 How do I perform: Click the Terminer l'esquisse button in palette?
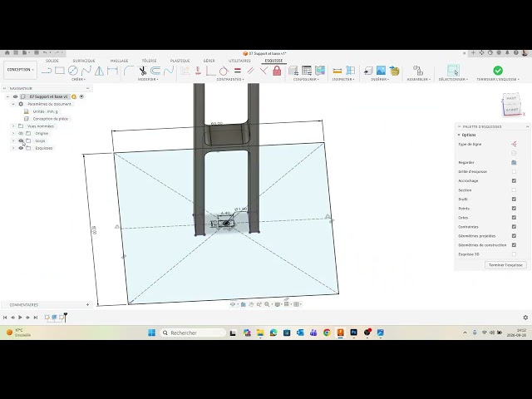point(505,265)
